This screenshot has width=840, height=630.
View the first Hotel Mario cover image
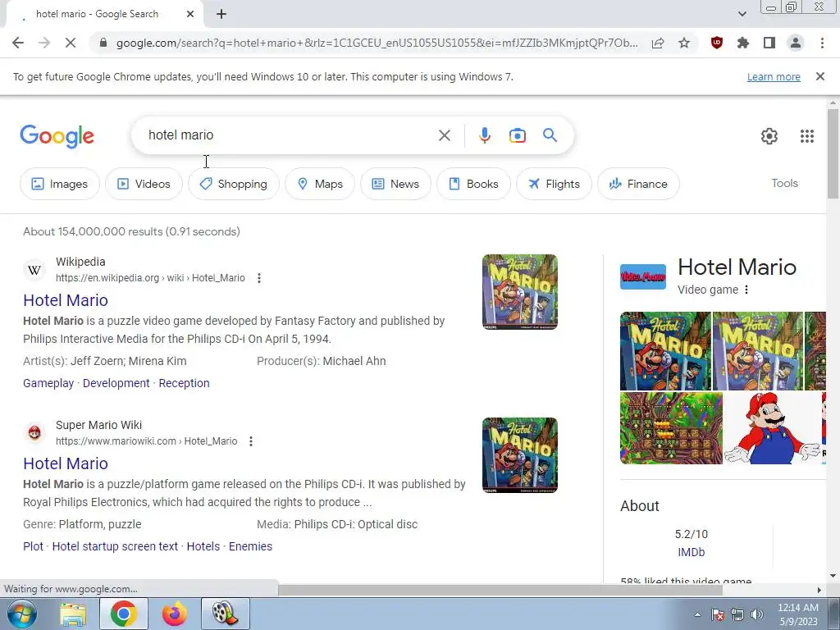coord(665,351)
